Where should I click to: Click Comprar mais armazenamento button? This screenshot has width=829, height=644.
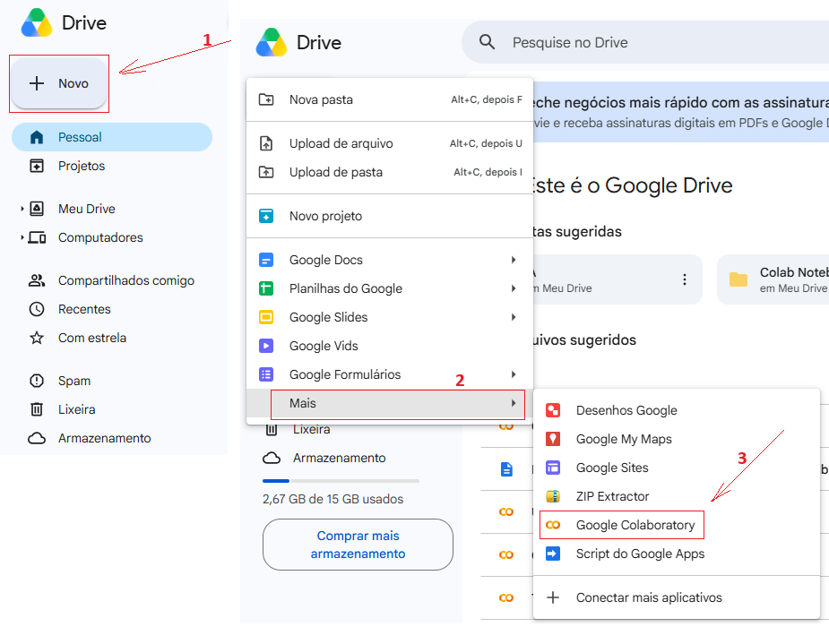click(358, 545)
